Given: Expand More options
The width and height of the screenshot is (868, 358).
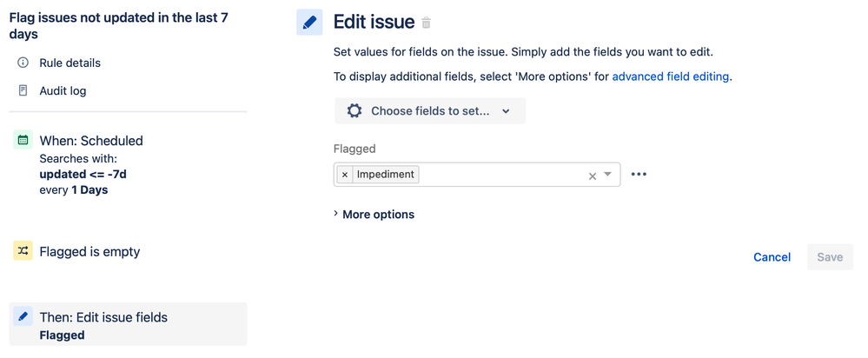Looking at the screenshot, I should click(x=374, y=214).
